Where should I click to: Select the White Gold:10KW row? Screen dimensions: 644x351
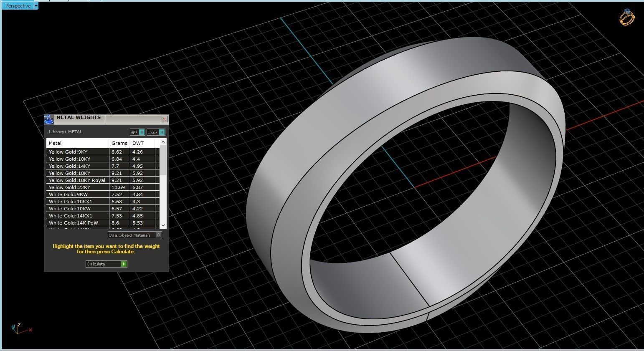103,209
